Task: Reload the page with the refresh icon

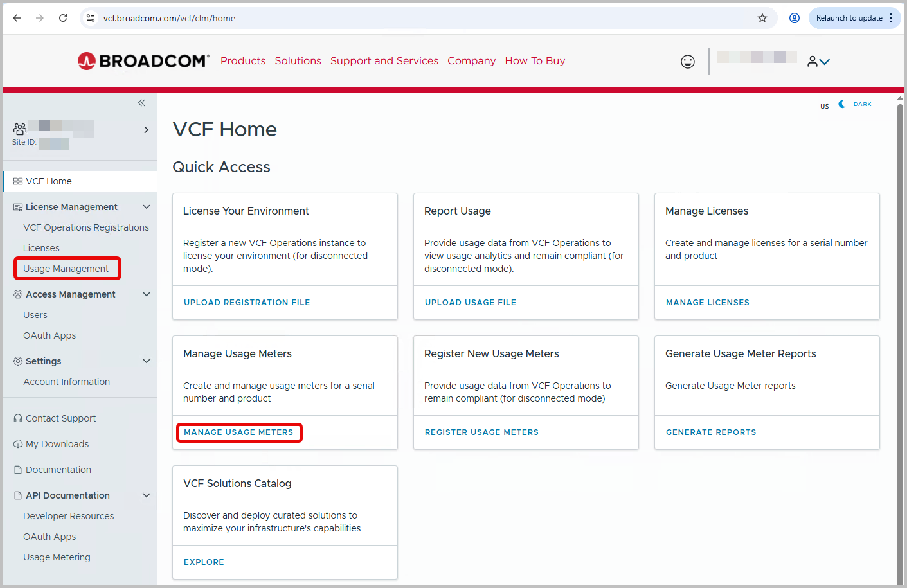Action: (x=63, y=18)
